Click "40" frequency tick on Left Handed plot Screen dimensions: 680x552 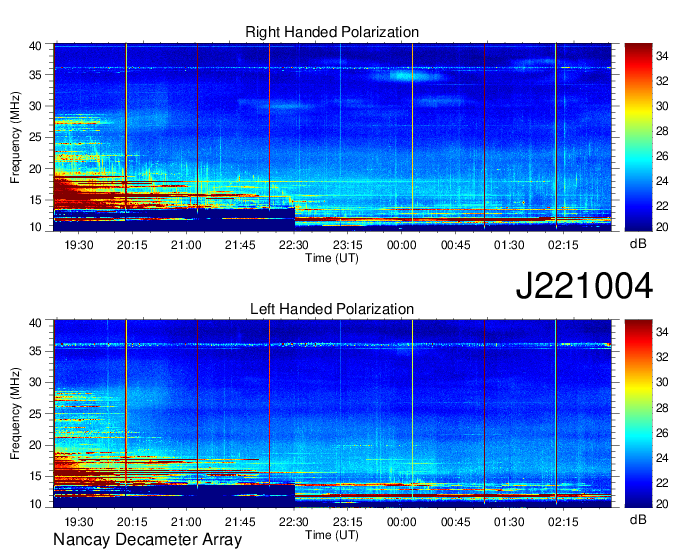[x=35, y=323]
